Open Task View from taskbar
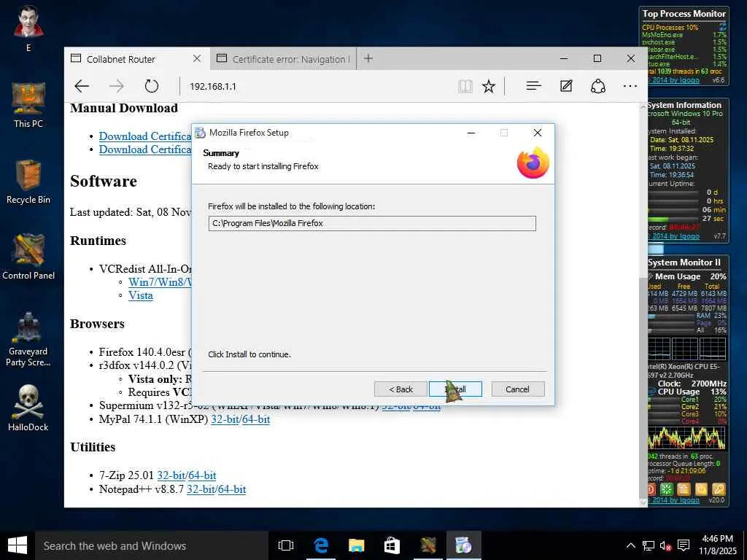The width and height of the screenshot is (747, 560). (x=286, y=545)
